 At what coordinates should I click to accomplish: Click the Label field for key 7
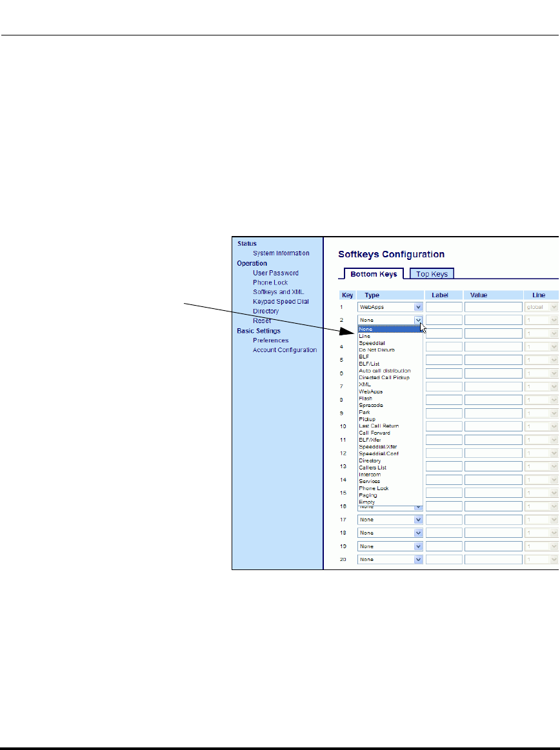444,386
